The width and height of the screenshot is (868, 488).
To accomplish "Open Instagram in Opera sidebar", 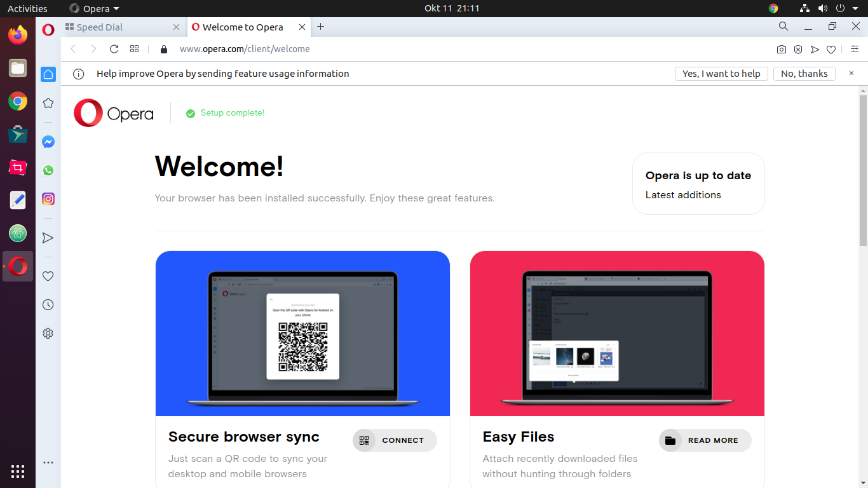I will tap(48, 199).
